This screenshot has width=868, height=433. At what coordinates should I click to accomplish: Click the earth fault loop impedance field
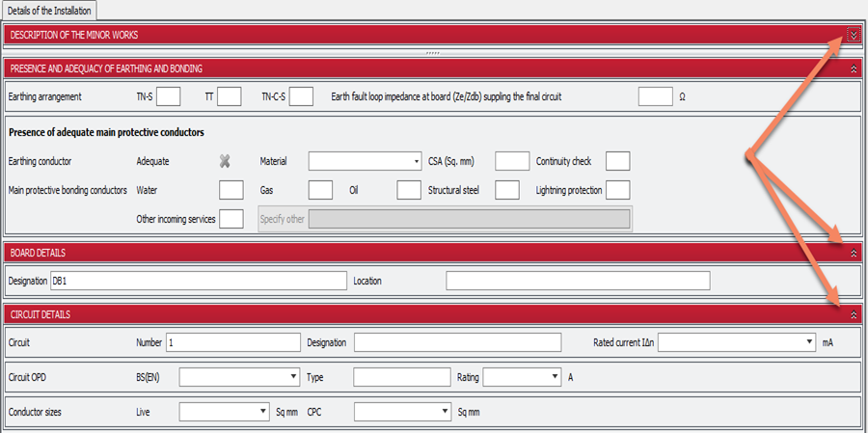click(x=655, y=96)
